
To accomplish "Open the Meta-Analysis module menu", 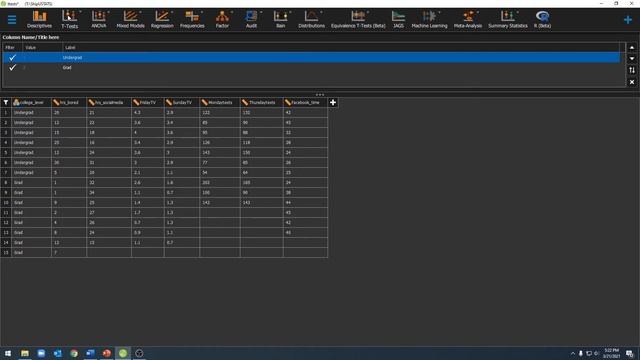I will 468,19.
